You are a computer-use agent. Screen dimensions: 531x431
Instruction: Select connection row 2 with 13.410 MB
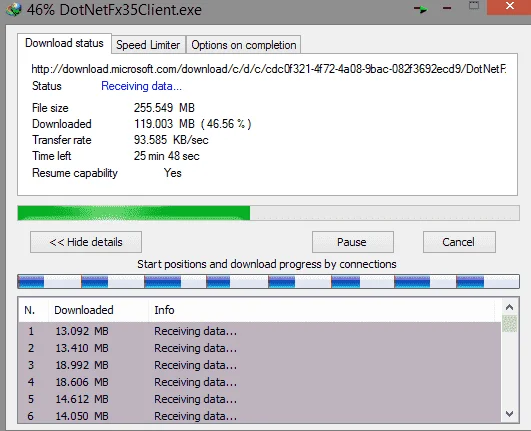coord(260,348)
